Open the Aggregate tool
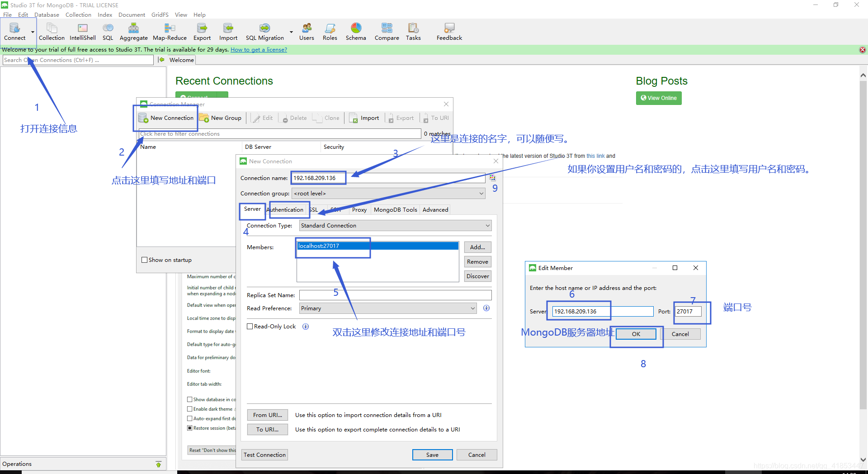This screenshot has width=868, height=474. coord(133,32)
